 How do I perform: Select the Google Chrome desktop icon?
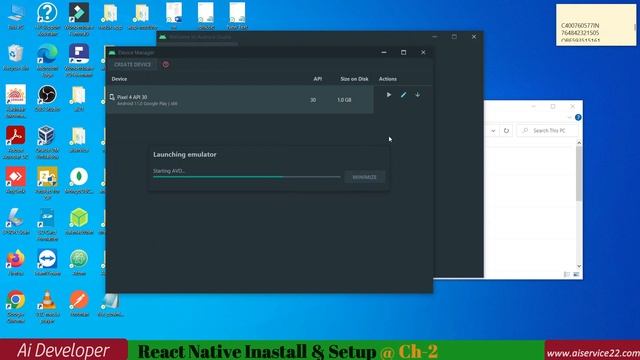16,306
